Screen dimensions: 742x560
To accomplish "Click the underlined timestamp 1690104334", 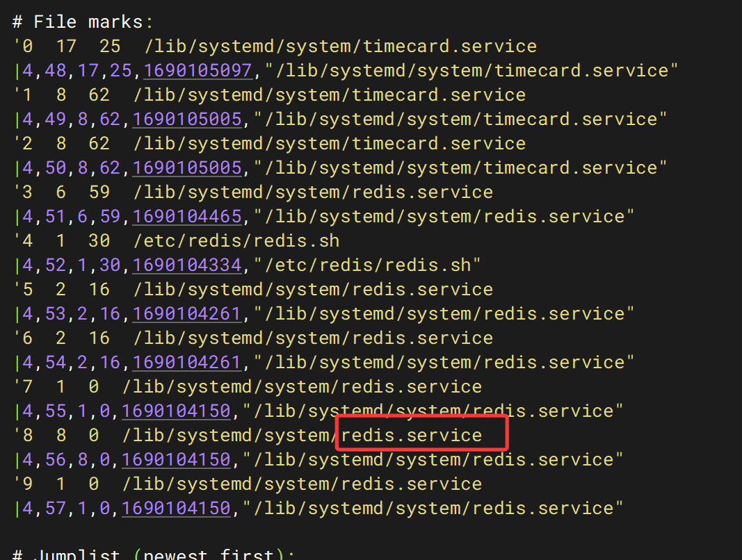I will 187,265.
